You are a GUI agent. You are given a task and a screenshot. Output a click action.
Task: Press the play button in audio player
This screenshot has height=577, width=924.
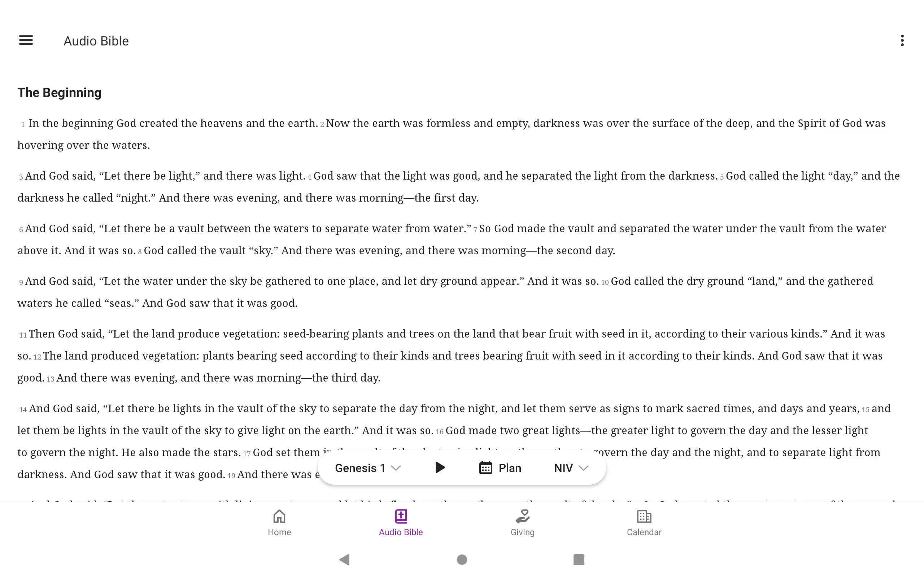439,467
